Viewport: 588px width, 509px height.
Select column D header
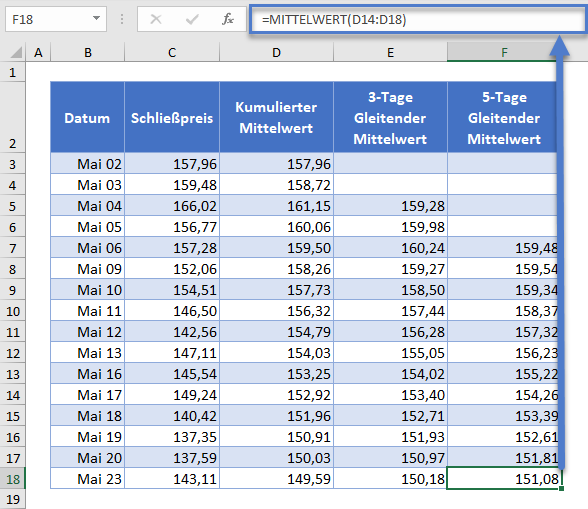276,52
